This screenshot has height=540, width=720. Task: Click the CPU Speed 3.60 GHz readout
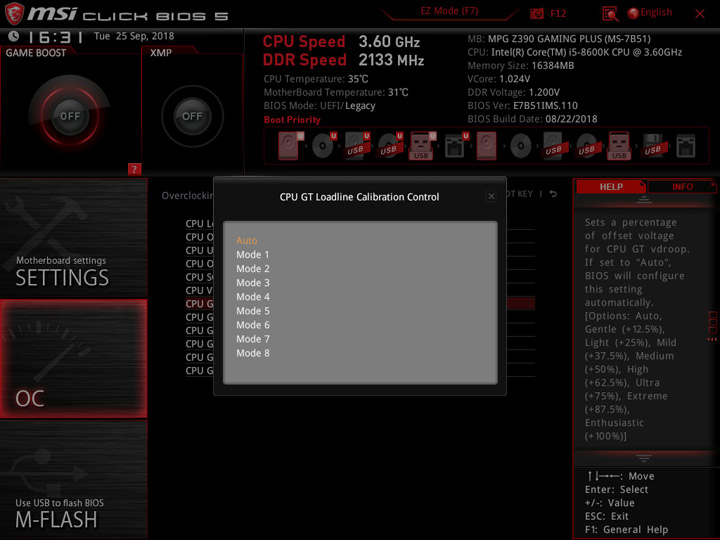coord(341,41)
